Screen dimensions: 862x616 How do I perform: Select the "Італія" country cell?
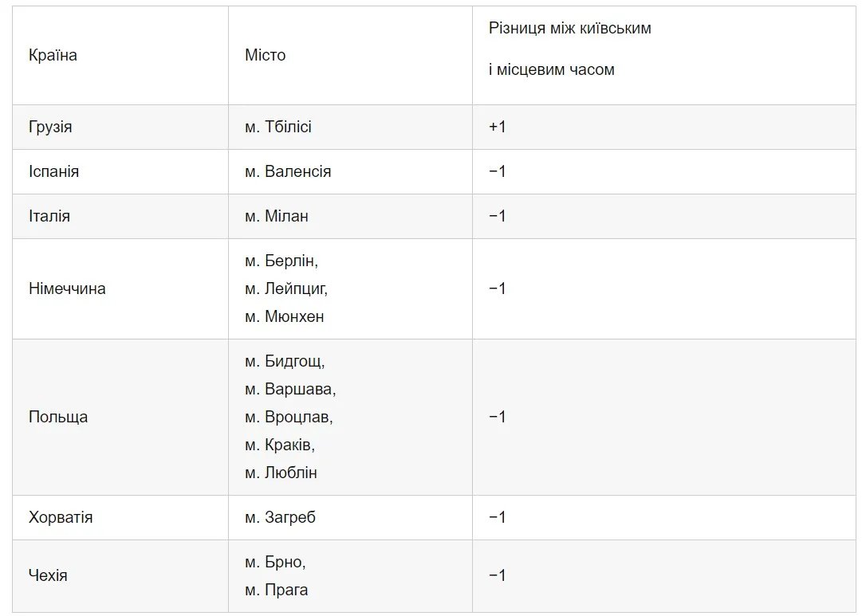[49, 216]
